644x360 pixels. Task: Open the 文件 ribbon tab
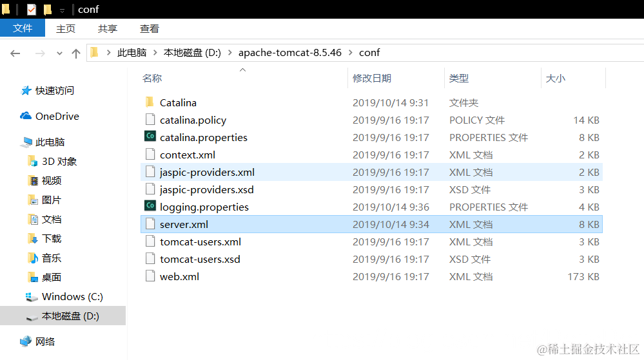(23, 28)
